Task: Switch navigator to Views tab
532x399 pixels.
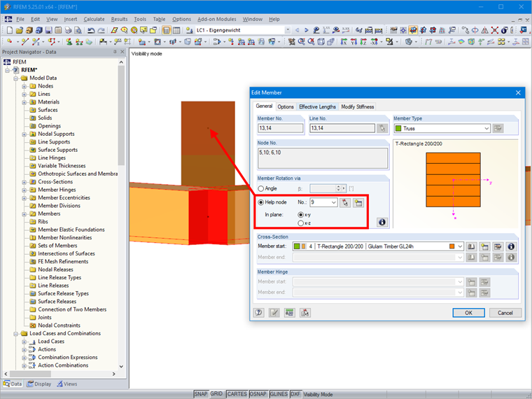Action: 66,384
